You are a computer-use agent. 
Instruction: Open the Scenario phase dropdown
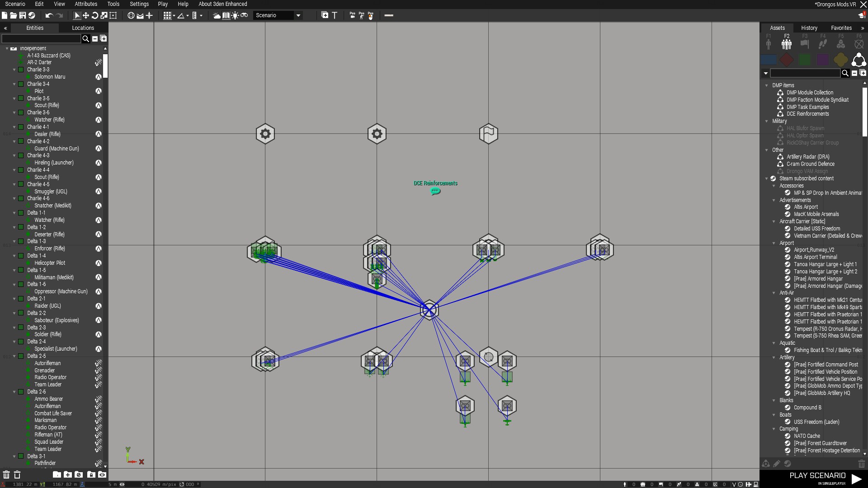[278, 15]
